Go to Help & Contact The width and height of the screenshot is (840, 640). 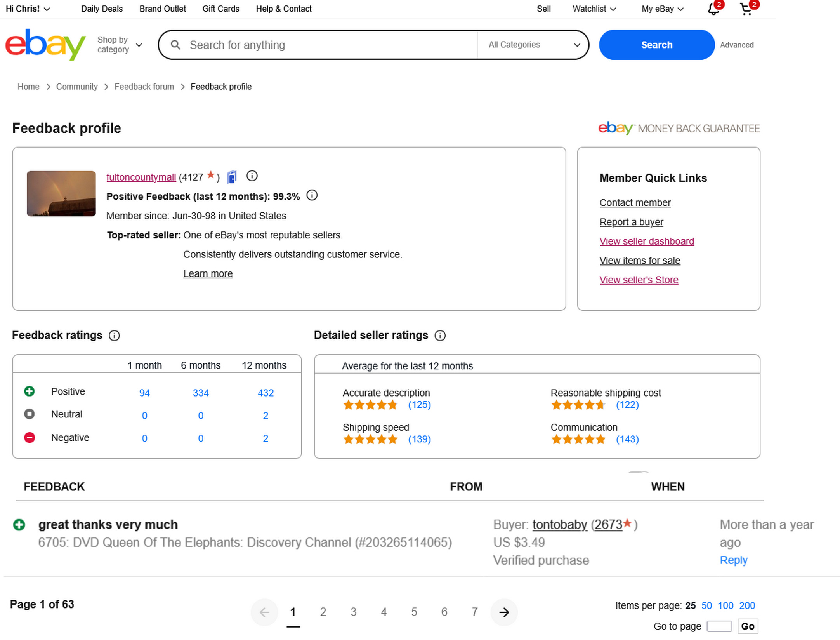pyautogui.click(x=283, y=9)
